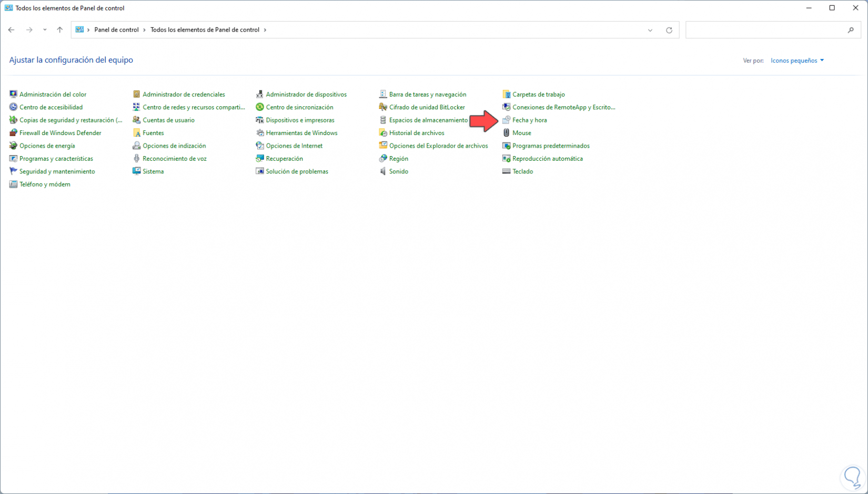Click the Control Panel search box

(773, 30)
